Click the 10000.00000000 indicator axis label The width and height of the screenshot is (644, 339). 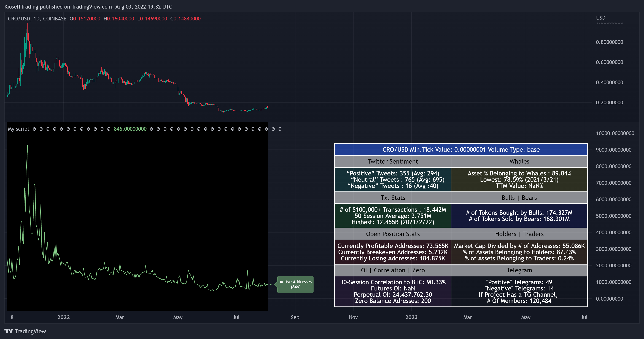click(x=615, y=133)
